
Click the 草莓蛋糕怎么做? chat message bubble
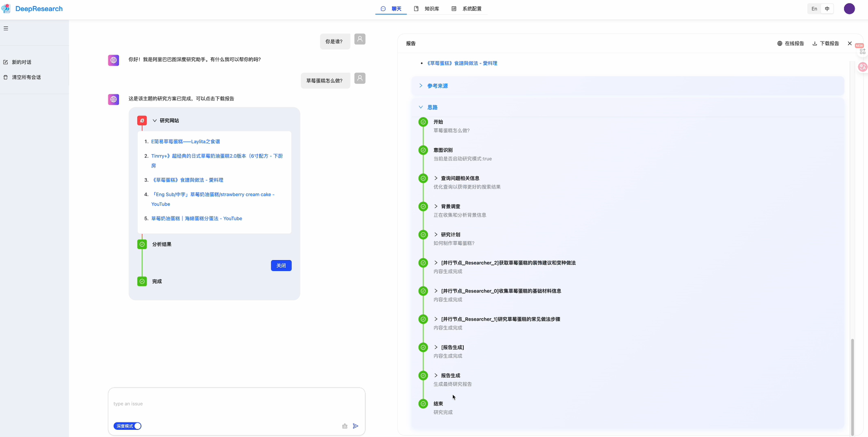[325, 81]
